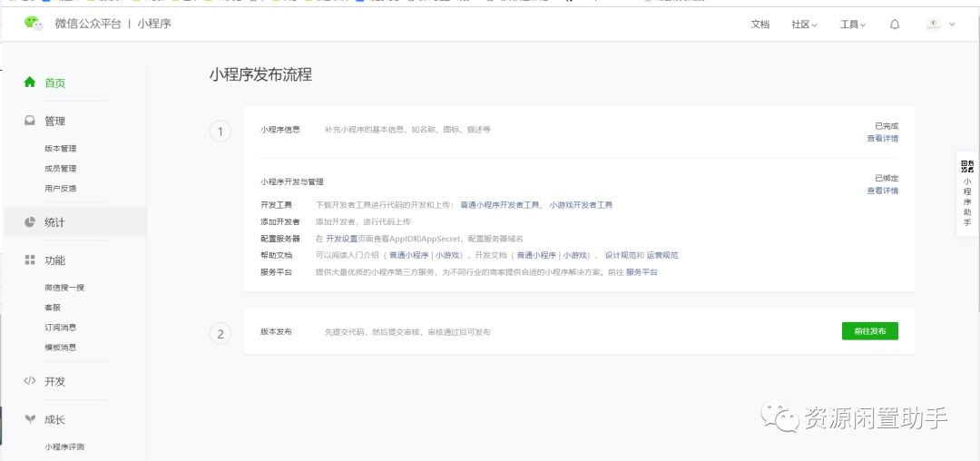Click the code icon beside 开发
This screenshot has height=461, width=980.
[x=29, y=380]
